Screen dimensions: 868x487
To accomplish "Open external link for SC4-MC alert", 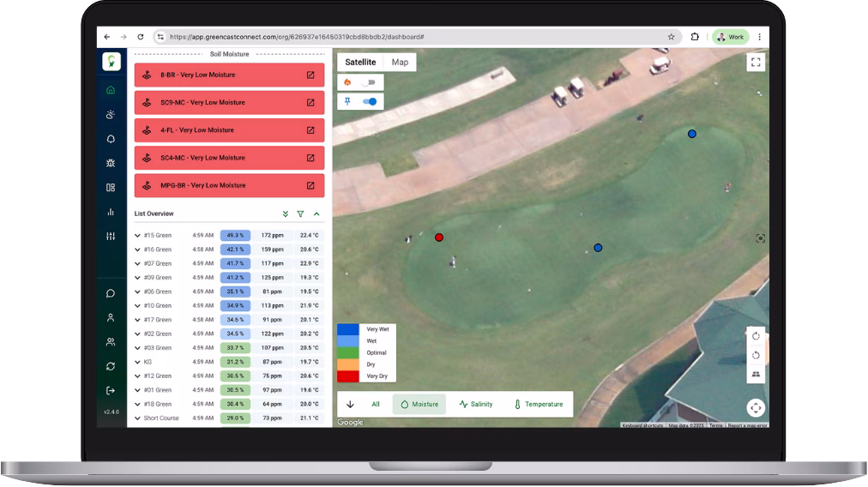I will 310,158.
